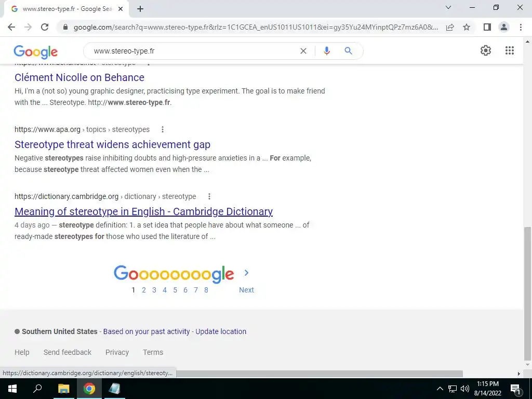Viewport: 532px width, 399px height.
Task: Go to Google home via logo
Action: [36, 51]
